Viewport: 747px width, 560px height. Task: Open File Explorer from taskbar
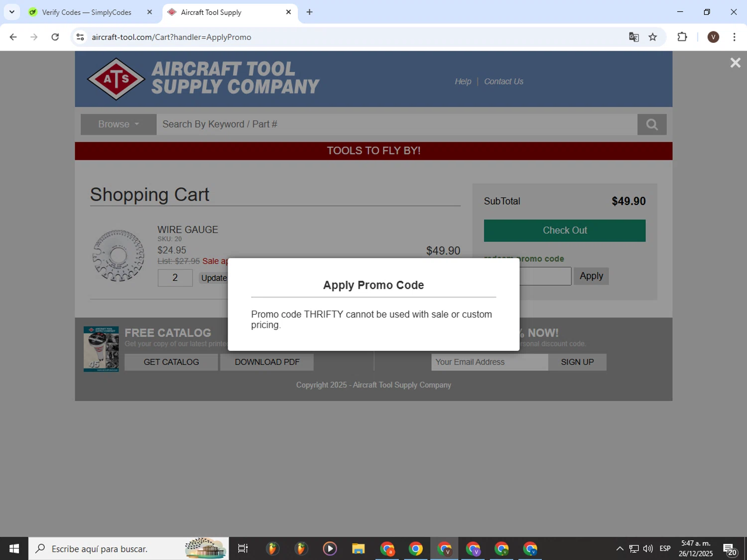359,549
